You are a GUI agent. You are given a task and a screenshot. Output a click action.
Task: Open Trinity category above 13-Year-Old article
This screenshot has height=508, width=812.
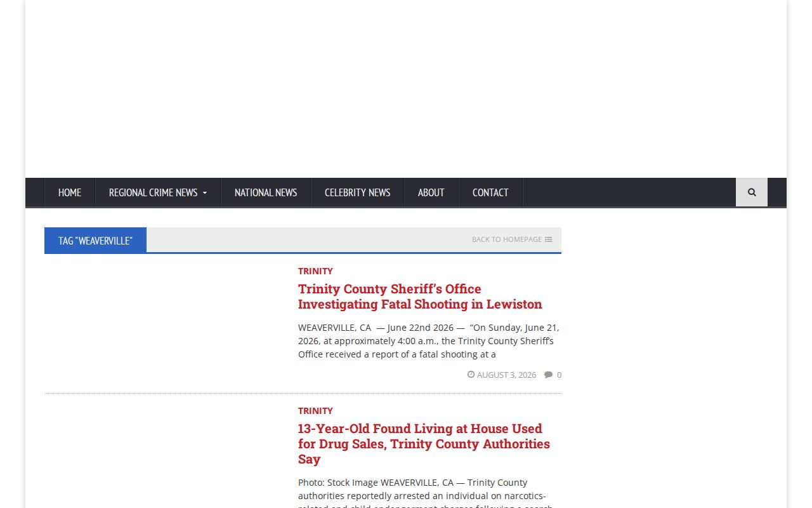[x=315, y=411]
